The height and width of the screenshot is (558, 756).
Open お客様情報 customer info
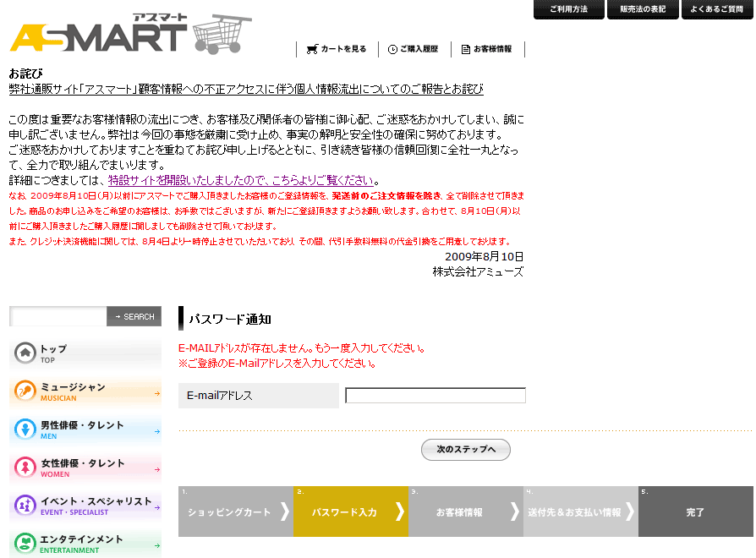pyautogui.click(x=487, y=49)
